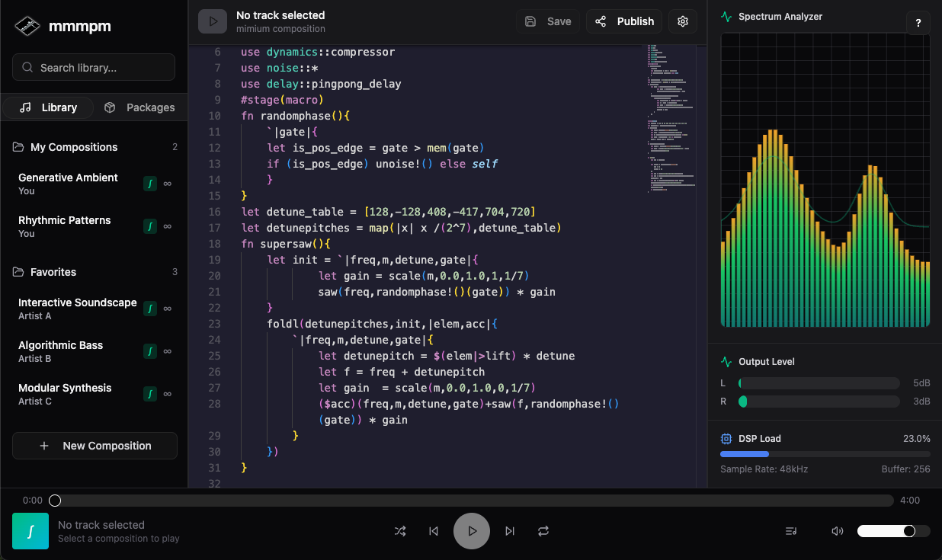Toggle shuffle playback mode

point(400,531)
